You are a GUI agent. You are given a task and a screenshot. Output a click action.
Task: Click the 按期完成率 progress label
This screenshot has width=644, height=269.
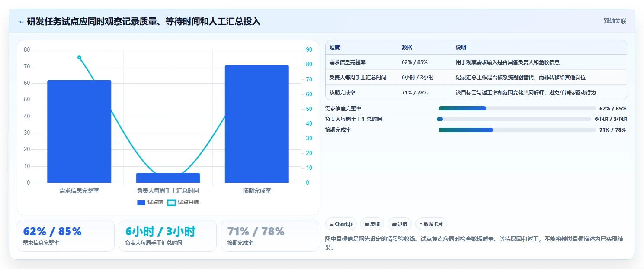[x=338, y=130]
